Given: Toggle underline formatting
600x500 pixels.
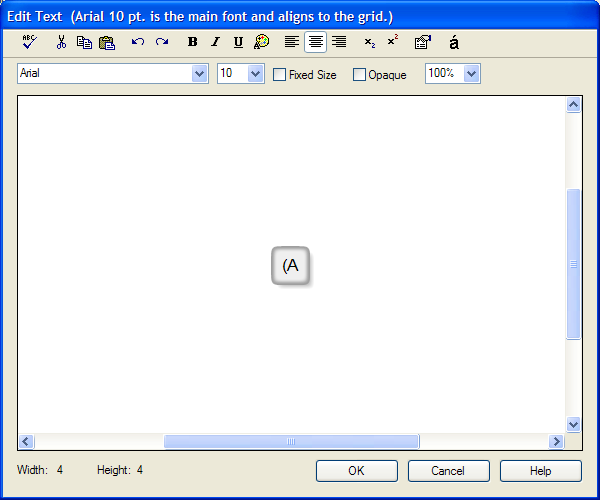Looking at the screenshot, I should 238,42.
